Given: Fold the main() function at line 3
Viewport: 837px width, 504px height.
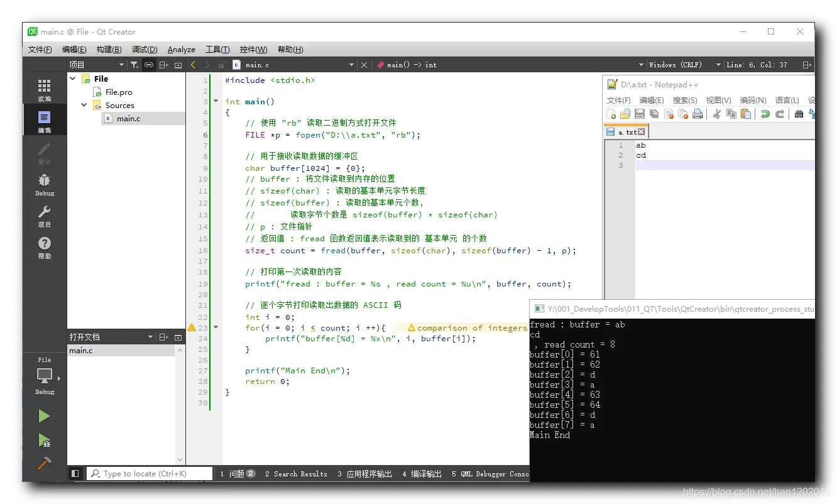Looking at the screenshot, I should coord(216,101).
